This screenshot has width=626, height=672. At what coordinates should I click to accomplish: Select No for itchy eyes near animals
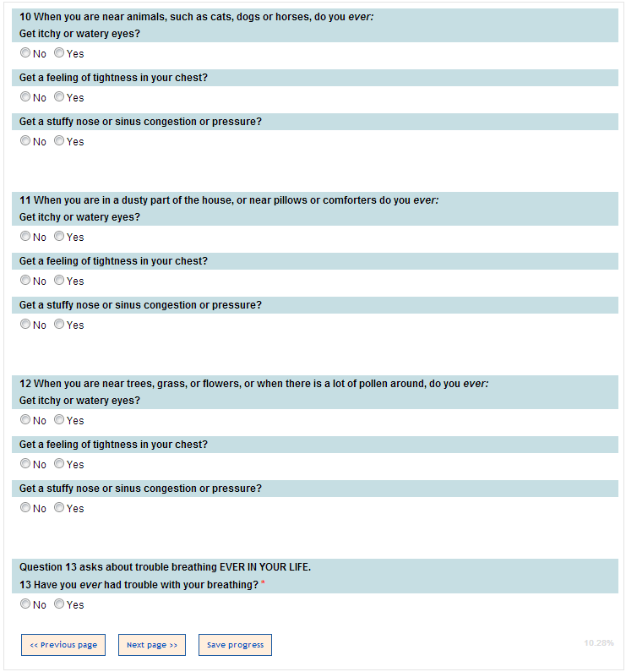tap(25, 53)
